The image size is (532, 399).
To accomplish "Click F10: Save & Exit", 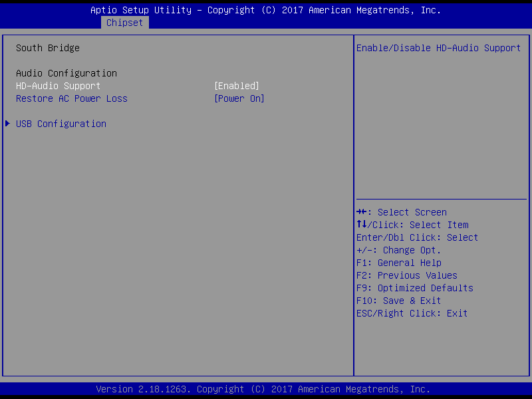I will tap(398, 301).
